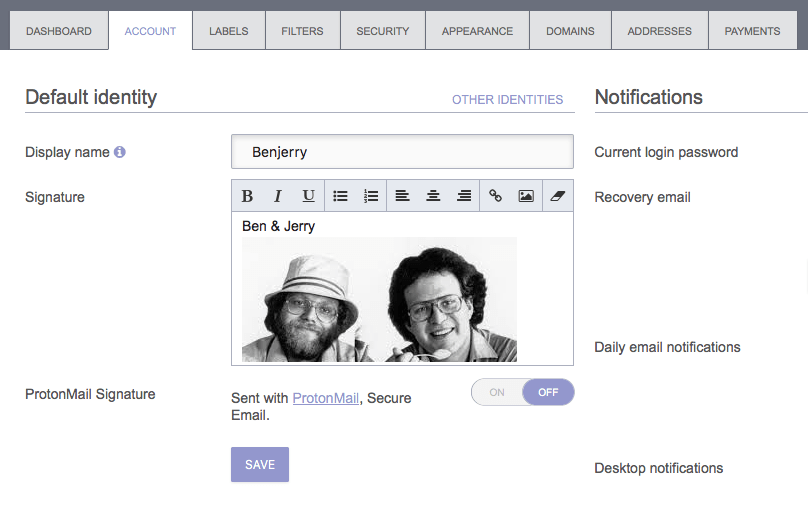This screenshot has width=808, height=526.
Task: Align signature text right
Action: (464, 196)
